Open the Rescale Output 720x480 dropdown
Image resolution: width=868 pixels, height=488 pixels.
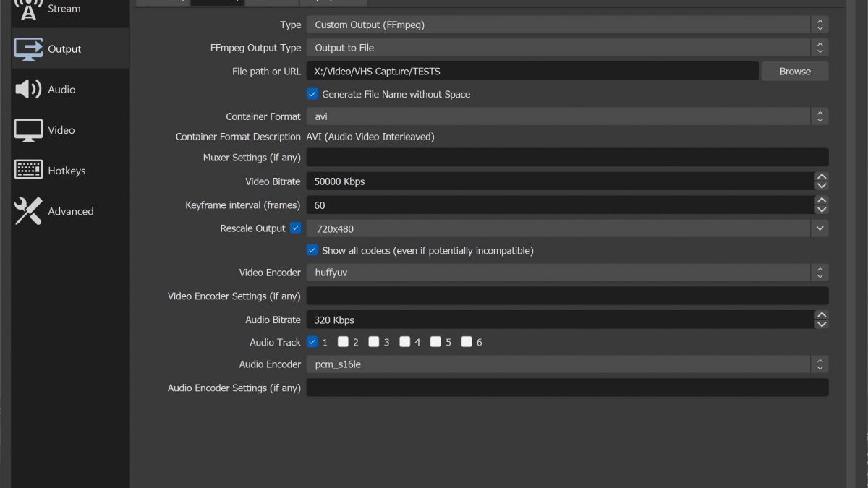tap(567, 228)
